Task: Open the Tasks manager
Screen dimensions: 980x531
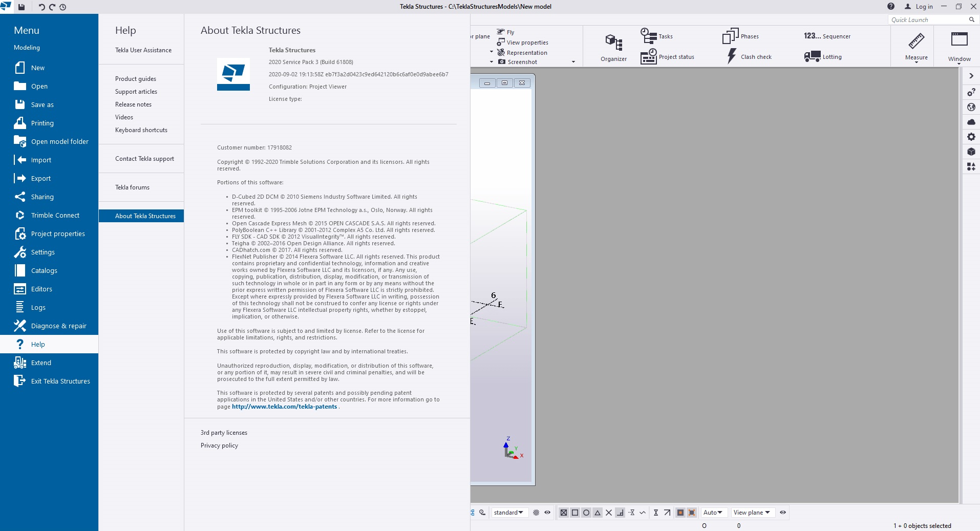Action: (657, 36)
